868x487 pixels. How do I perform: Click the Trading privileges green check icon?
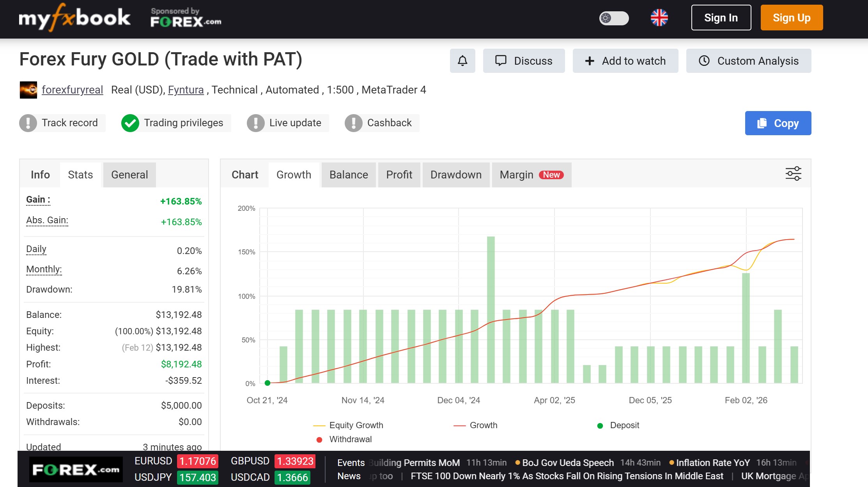pyautogui.click(x=130, y=123)
